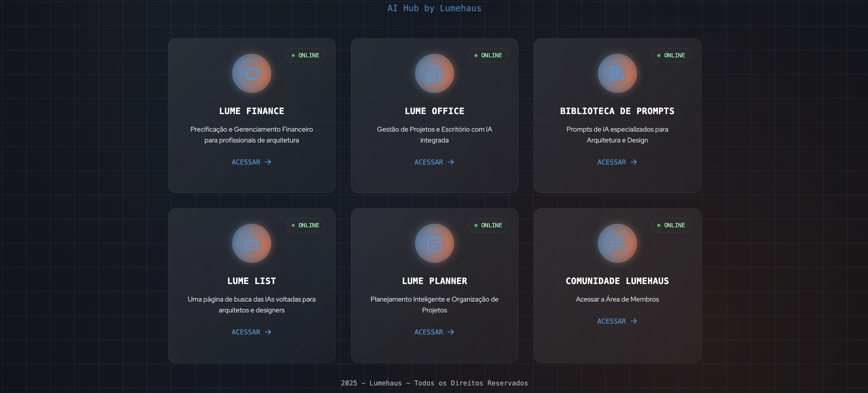
Task: Click the BIBLIOTECA DE PROMPTS card title
Action: [x=617, y=111]
